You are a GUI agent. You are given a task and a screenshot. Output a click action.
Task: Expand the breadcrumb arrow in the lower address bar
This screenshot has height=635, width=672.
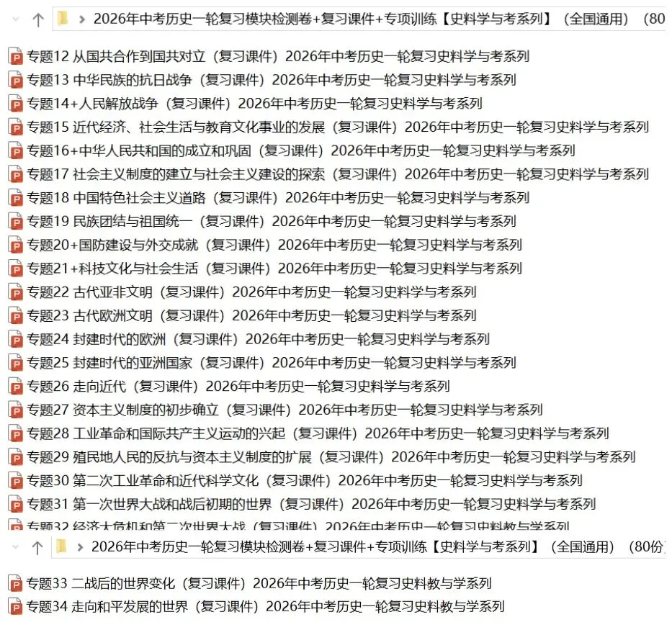[81, 547]
